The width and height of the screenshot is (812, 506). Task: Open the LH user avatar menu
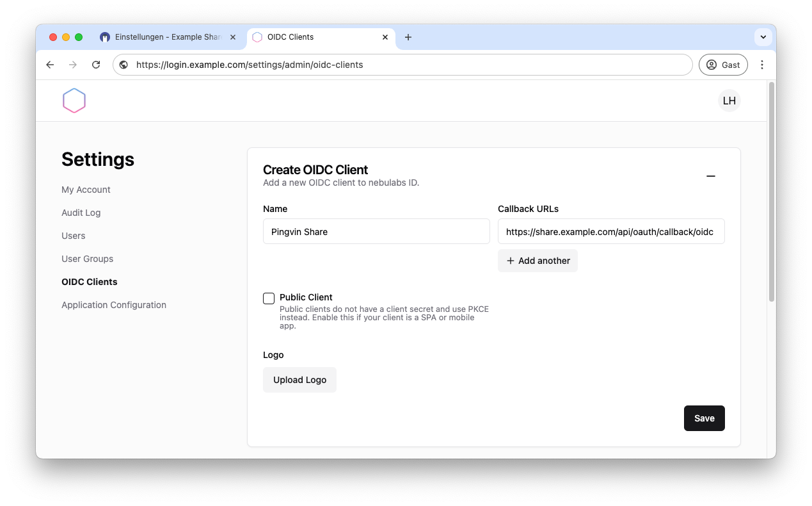729,101
